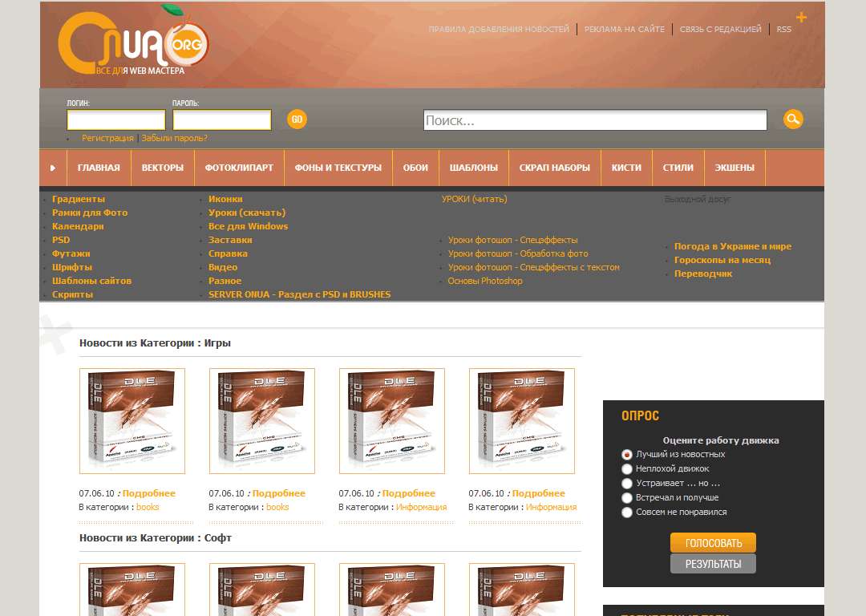Click Новости из Категории : Софт heading
866x616 pixels.
pos(156,538)
